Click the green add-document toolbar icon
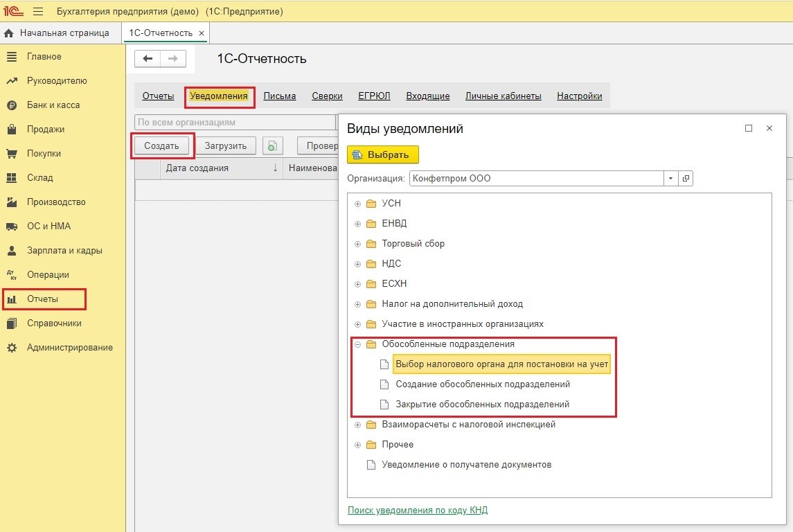This screenshot has height=532, width=793. 273,146
